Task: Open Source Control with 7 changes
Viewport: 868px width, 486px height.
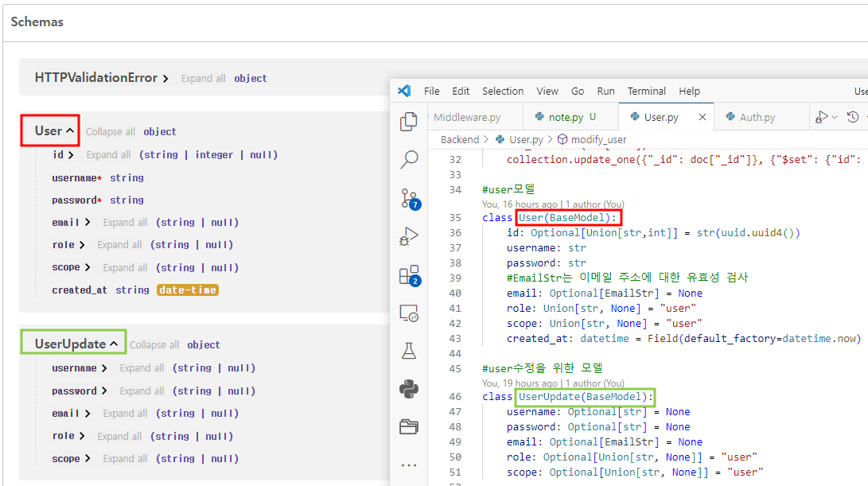Action: click(410, 199)
